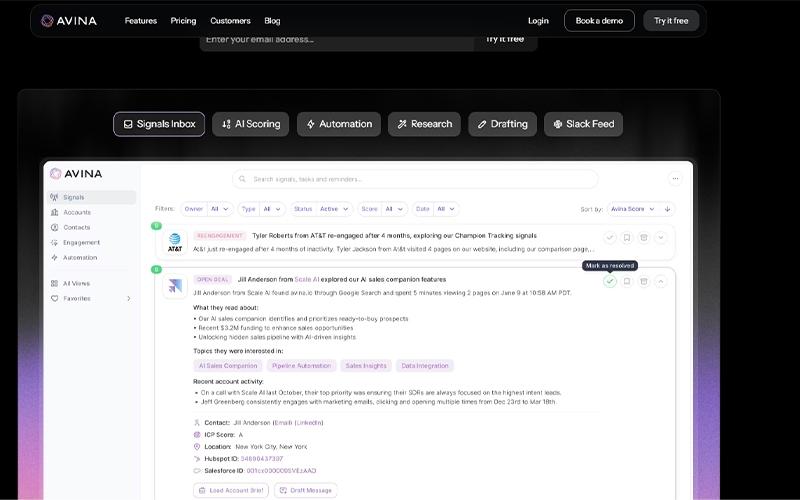
Task: Select the Slack Feed tab
Action: (x=584, y=124)
